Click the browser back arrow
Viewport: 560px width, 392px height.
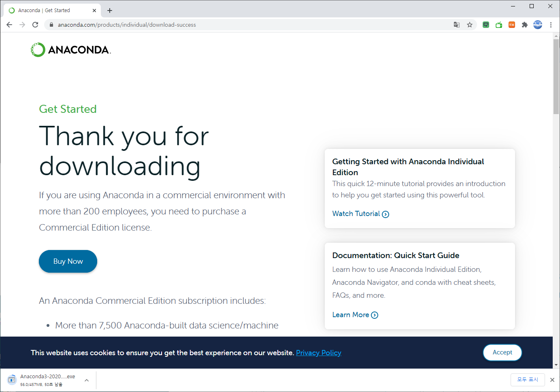pyautogui.click(x=9, y=25)
